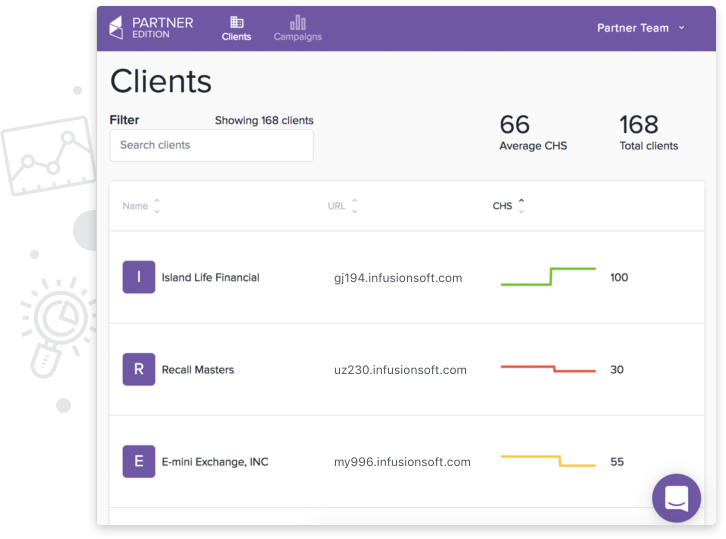Open the E-mini Exchange, INC client
726x539 pixels.
[x=215, y=462]
